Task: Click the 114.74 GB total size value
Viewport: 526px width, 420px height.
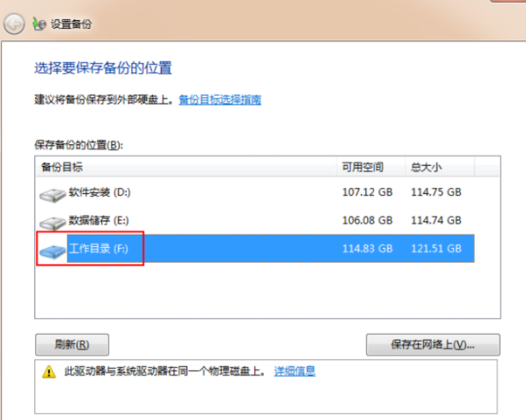Action: (436, 221)
